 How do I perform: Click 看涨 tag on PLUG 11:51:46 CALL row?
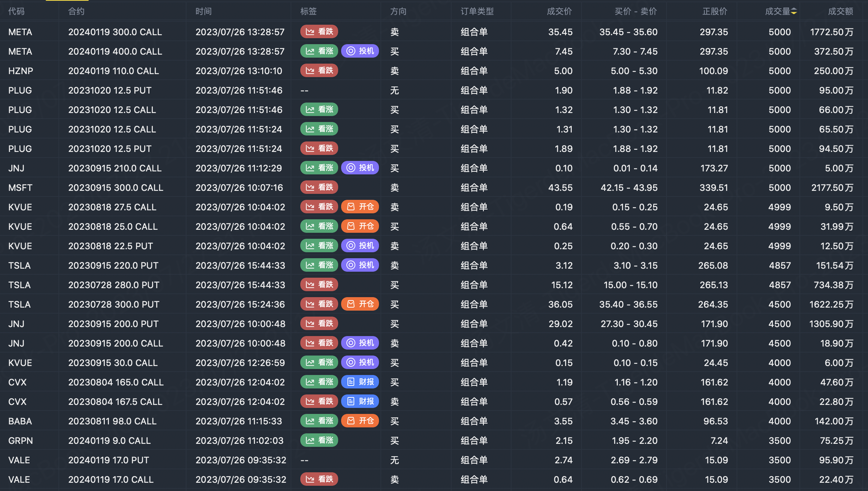point(319,110)
